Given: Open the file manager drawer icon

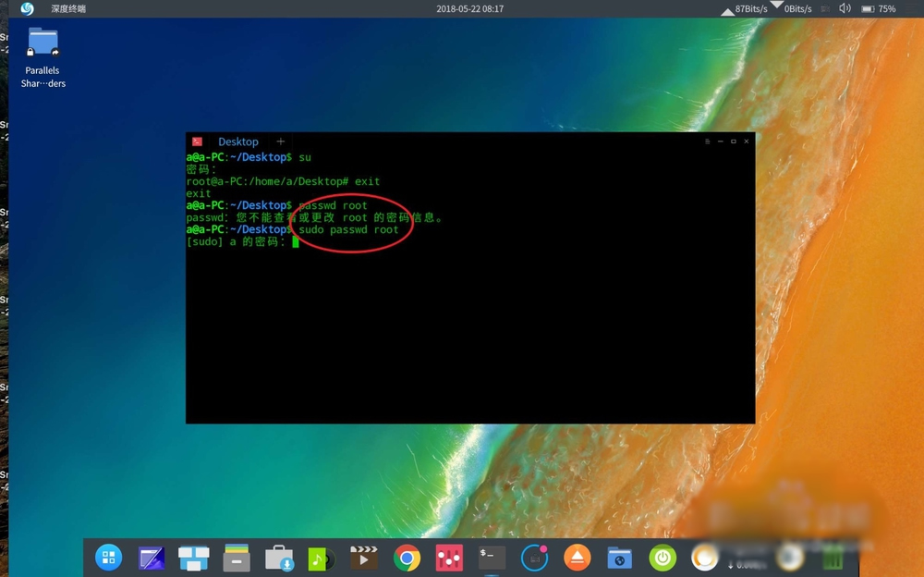Looking at the screenshot, I should pyautogui.click(x=237, y=558).
